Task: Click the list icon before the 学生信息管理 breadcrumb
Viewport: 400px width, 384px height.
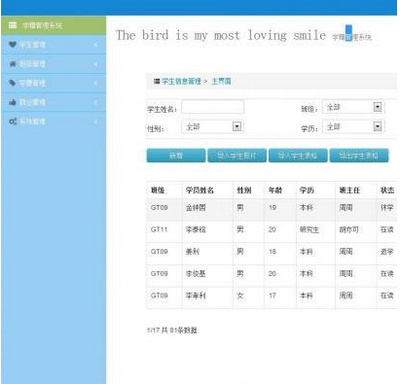Action: (157, 81)
